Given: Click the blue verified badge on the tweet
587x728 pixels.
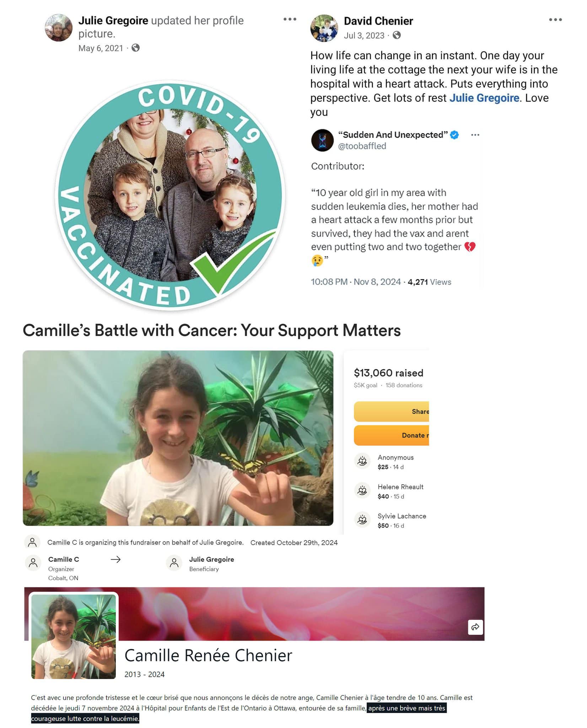Looking at the screenshot, I should pyautogui.click(x=454, y=135).
